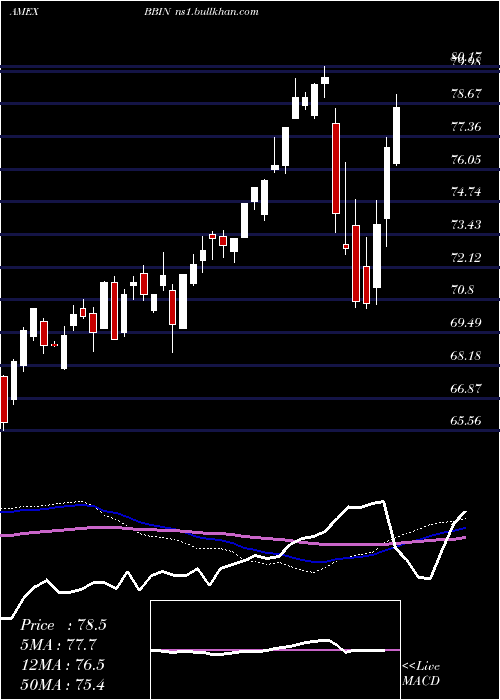The width and height of the screenshot is (500, 700).
Task: Click the 69.49 price axis label
Action: 466,323
